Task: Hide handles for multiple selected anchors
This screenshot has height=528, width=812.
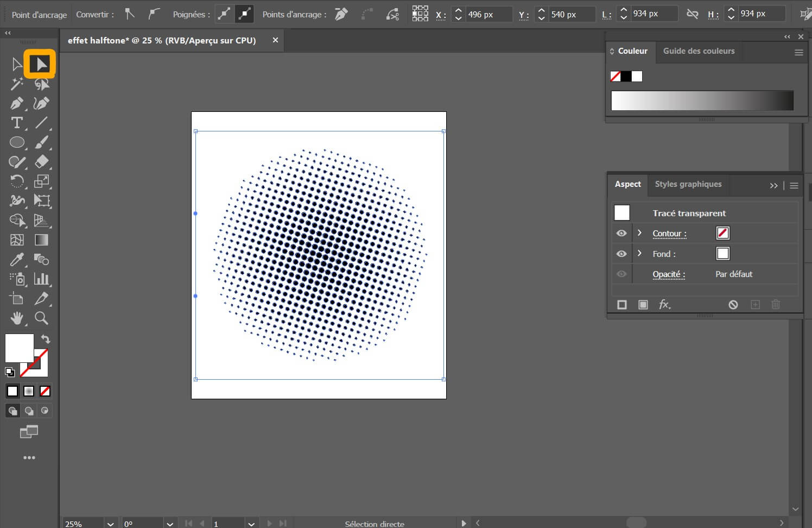Action: [x=245, y=14]
